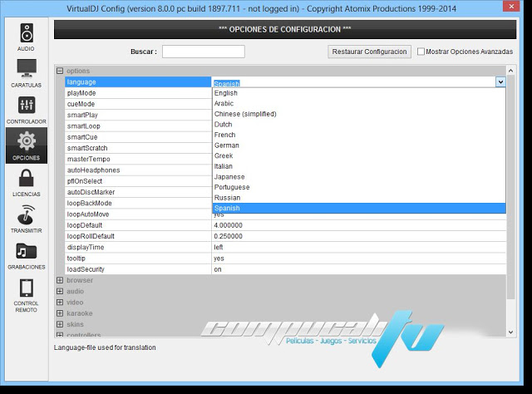Enable Mostrar Opciones Avanzadas checkbox
This screenshot has width=532, height=394.
tap(421, 52)
